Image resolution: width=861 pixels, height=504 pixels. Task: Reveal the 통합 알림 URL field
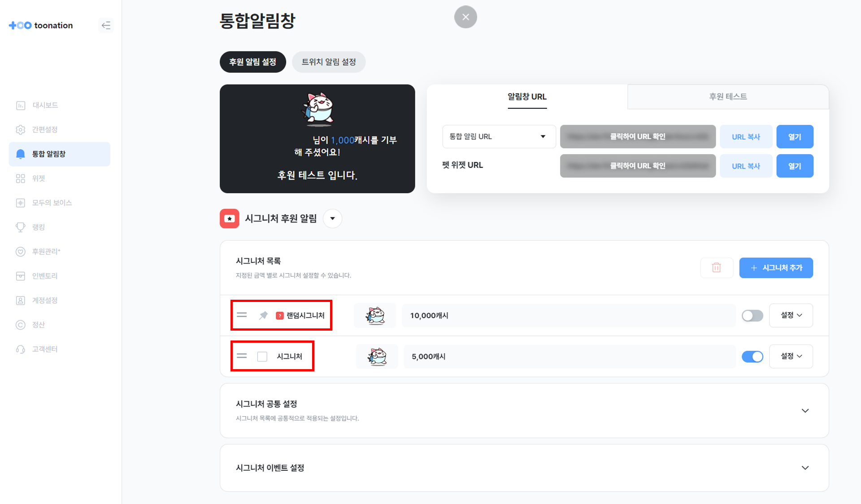pos(638,137)
